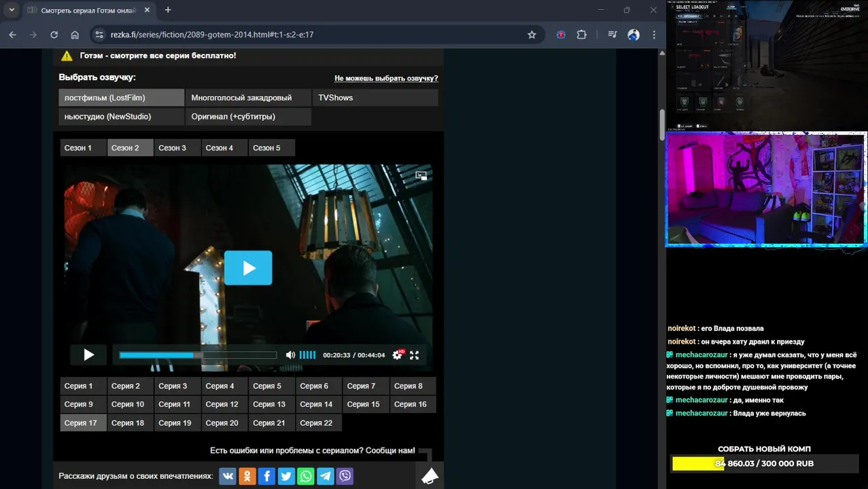Viewport: 868px width, 489px height.
Task: Click 'Сообщи нам!' error report link
Action: 390,451
